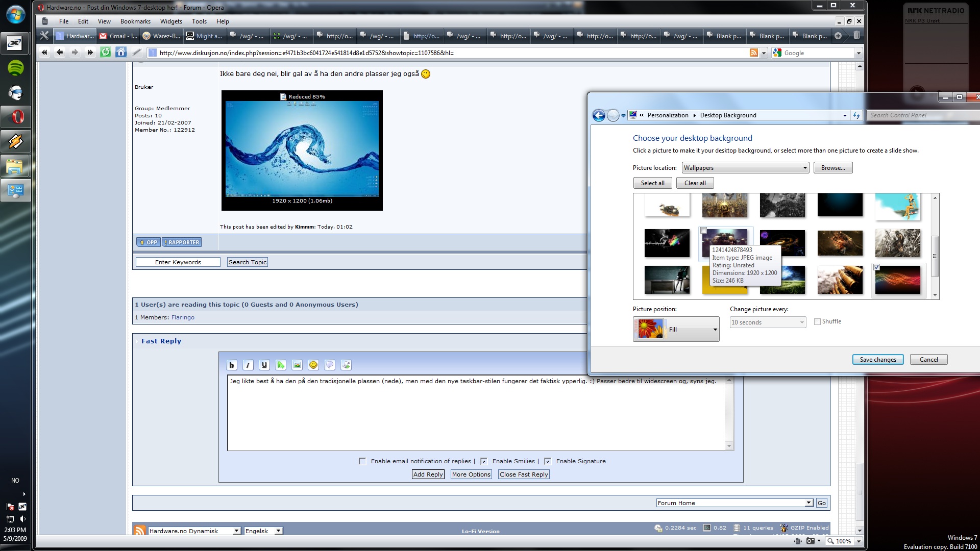Toggle the Shuffle checkbox
The width and height of the screenshot is (980, 551).
tap(817, 321)
